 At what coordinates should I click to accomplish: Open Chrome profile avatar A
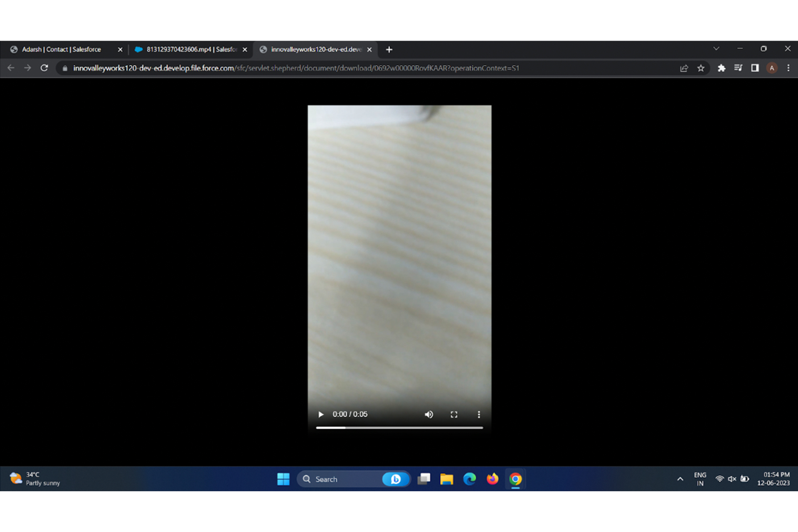click(x=772, y=68)
